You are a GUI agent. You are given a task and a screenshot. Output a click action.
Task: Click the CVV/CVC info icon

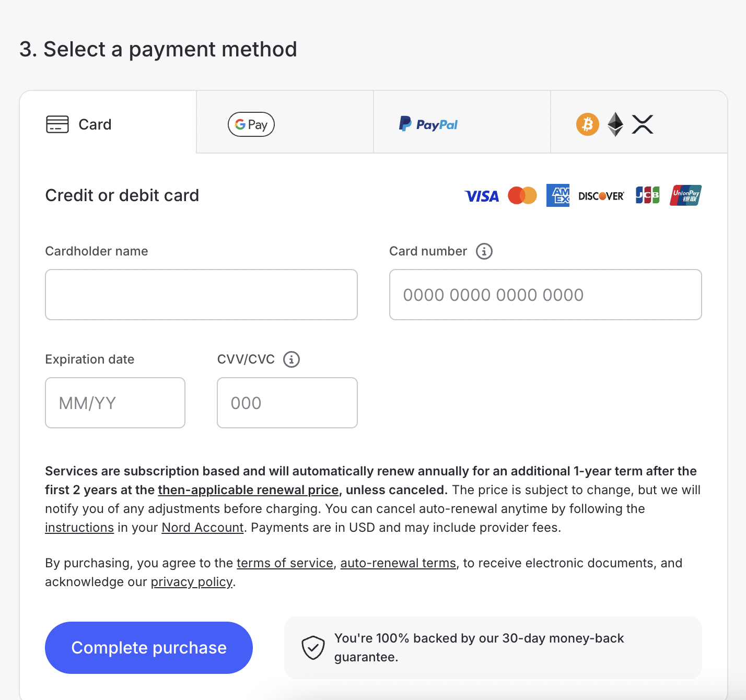(292, 359)
